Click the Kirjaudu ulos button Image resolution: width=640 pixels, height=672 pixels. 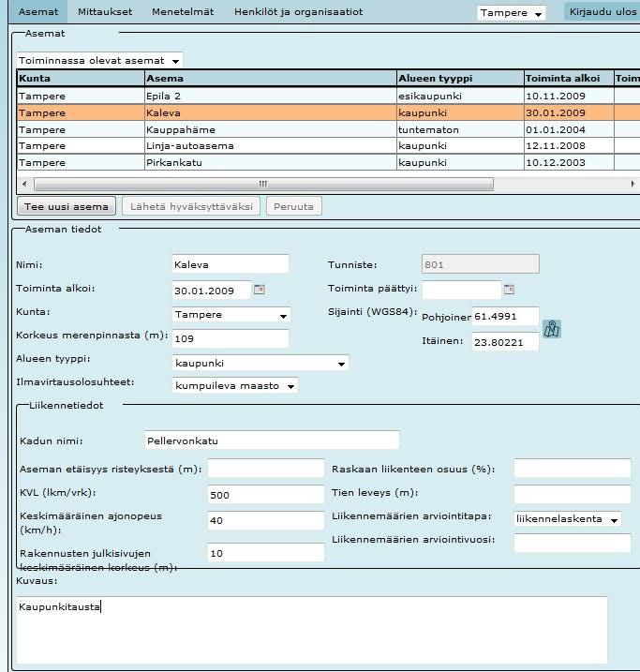tap(603, 11)
